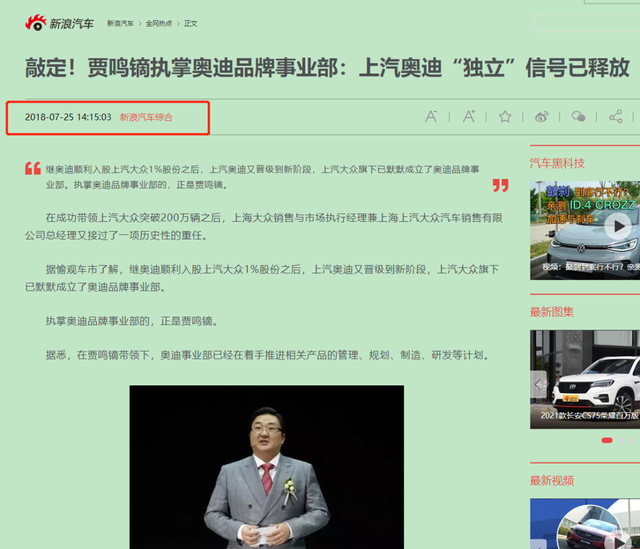Open the share options icon
This screenshot has width=640, height=549.
click(616, 117)
